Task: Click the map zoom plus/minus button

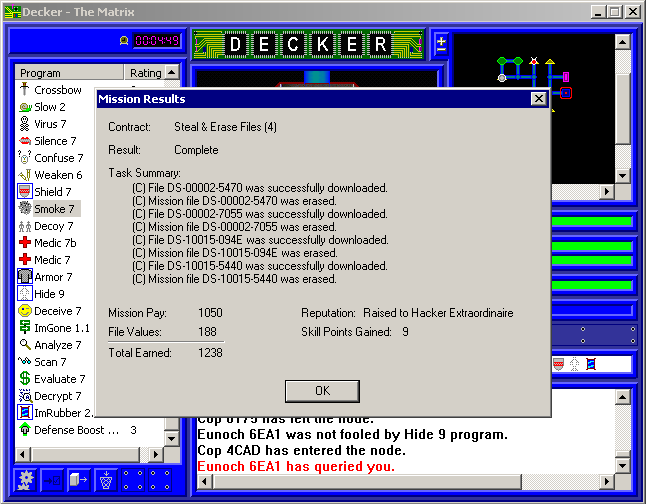Action: pos(441,44)
